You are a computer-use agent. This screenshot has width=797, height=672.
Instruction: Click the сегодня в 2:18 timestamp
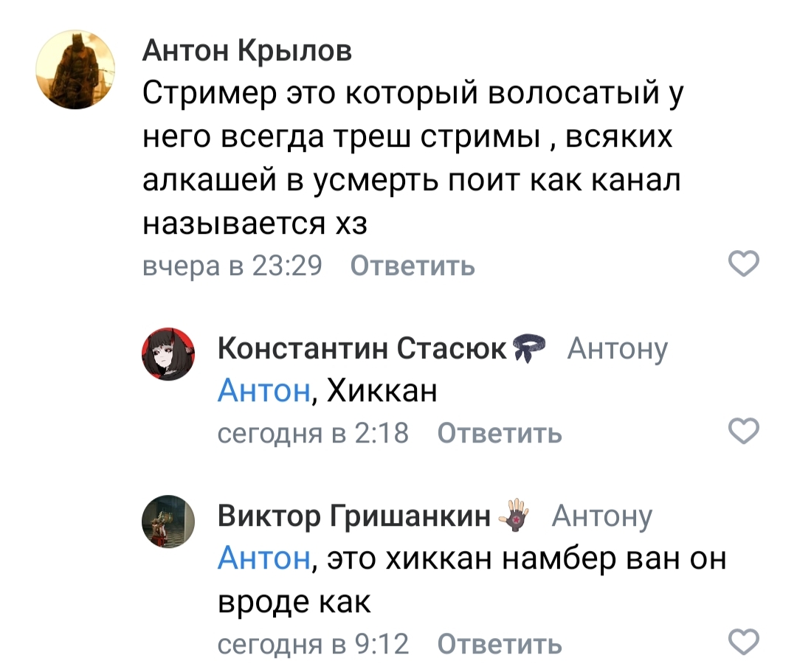pyautogui.click(x=313, y=433)
